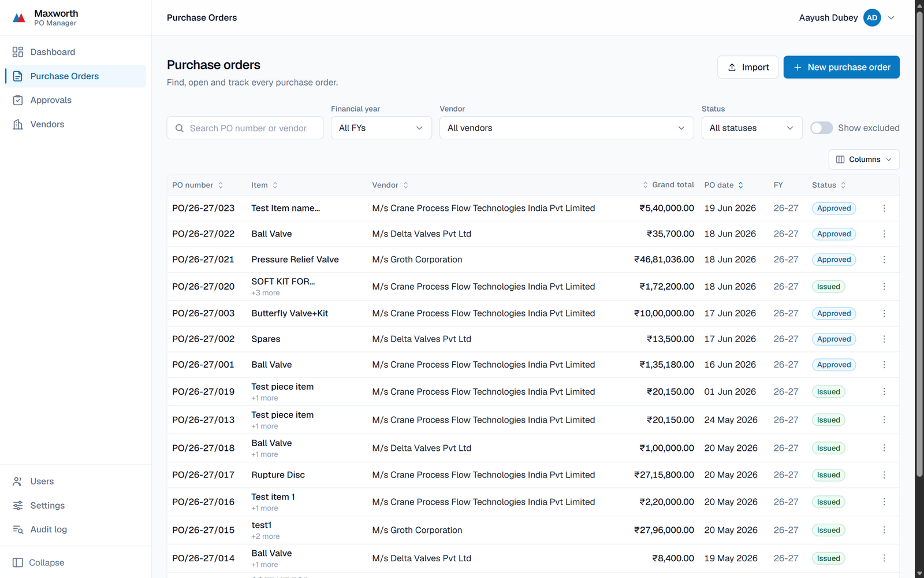Click the Butterfly Valve+Kit item
Viewport: 924px width, 578px height.
coord(290,313)
